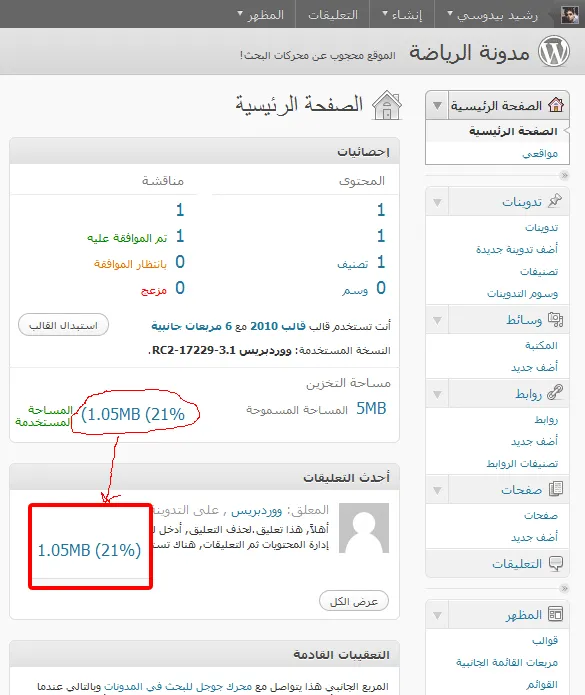Click the pushpin icon beside تدوينات
Screen dimensions: 585x695
coord(555,201)
